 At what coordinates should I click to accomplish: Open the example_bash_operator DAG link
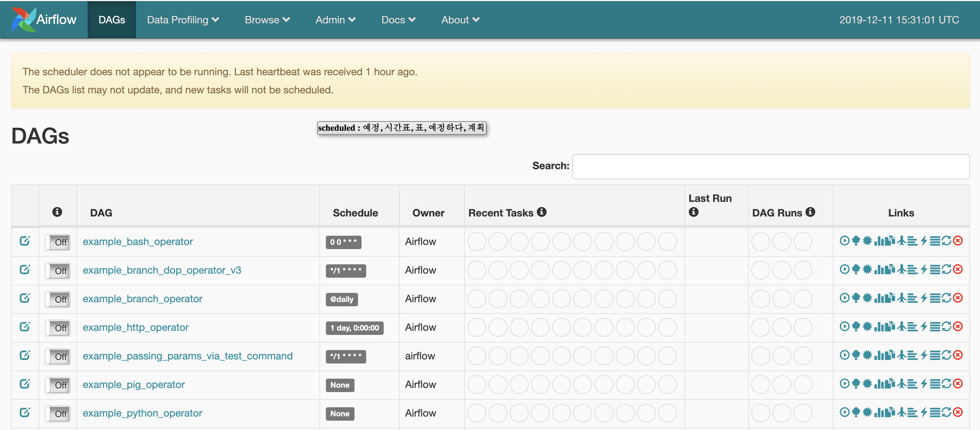[138, 242]
